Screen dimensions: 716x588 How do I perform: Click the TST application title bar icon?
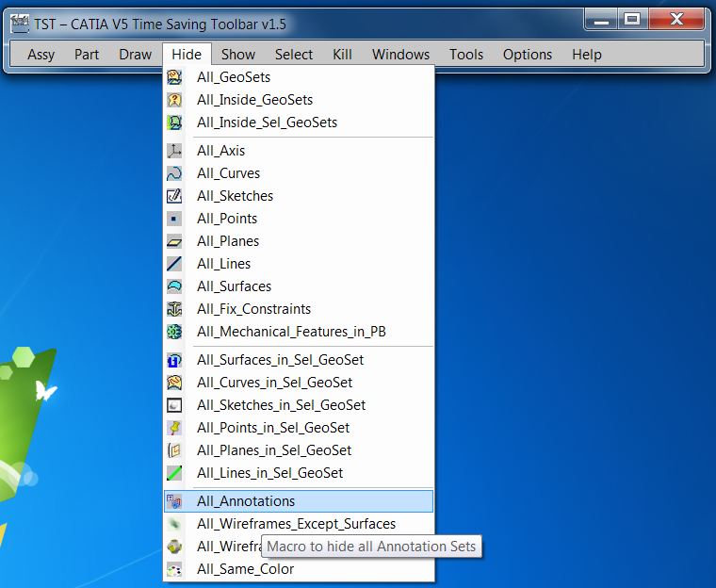pos(20,24)
